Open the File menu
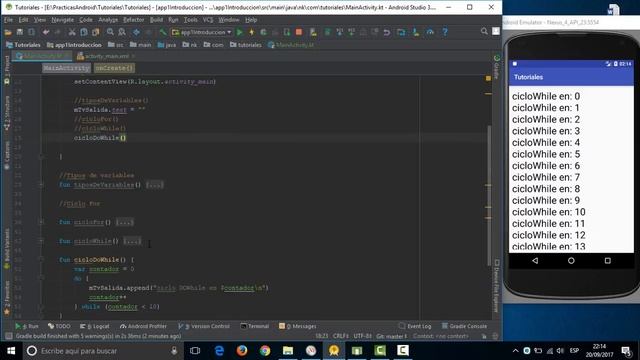This screenshot has height=360, width=640. [8, 20]
